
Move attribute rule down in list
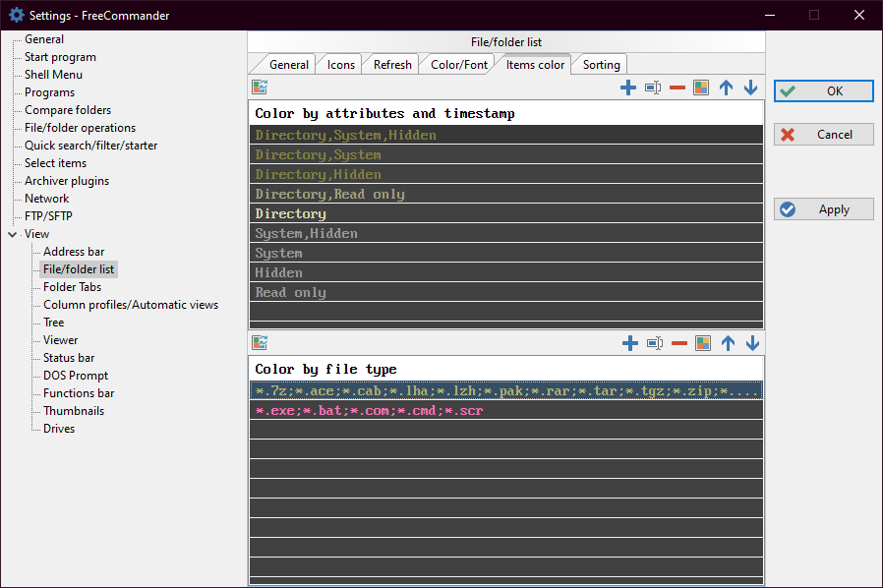click(750, 88)
